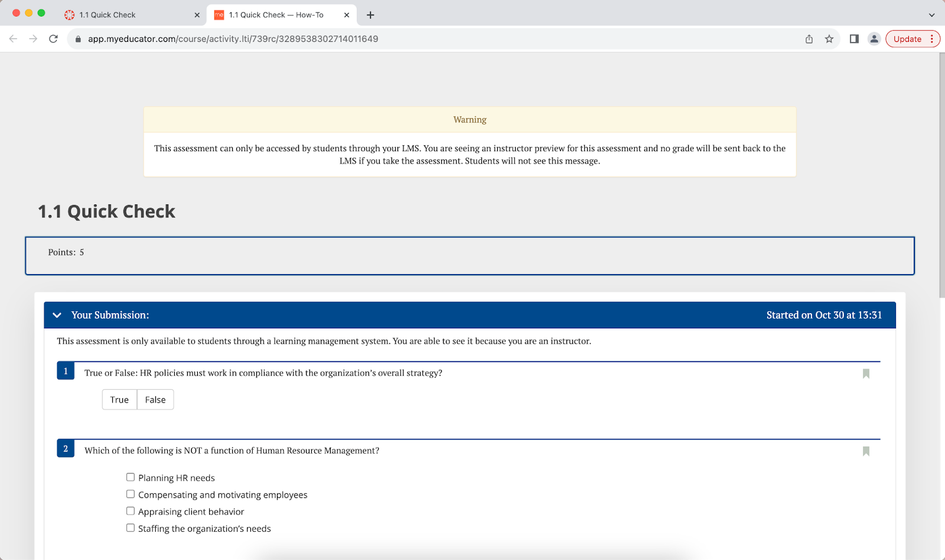The height and width of the screenshot is (560, 945).
Task: Bookmark this page with star icon
Action: click(x=829, y=39)
